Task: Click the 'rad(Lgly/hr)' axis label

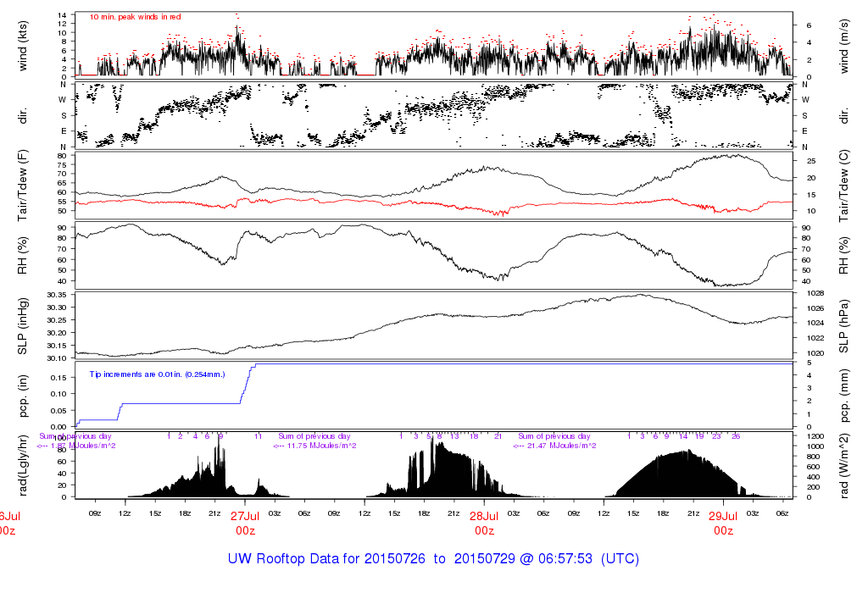Action: click(23, 465)
